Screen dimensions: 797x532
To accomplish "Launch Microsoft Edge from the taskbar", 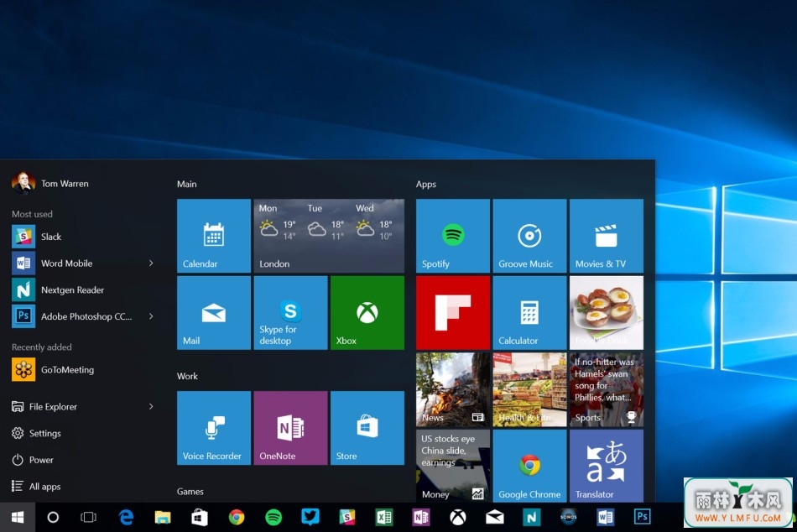I will click(126, 517).
